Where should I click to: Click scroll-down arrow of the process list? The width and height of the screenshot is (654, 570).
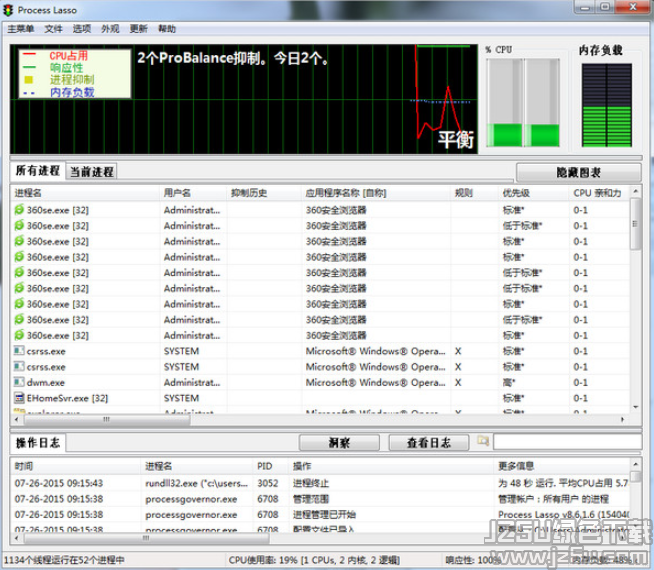tap(635, 407)
